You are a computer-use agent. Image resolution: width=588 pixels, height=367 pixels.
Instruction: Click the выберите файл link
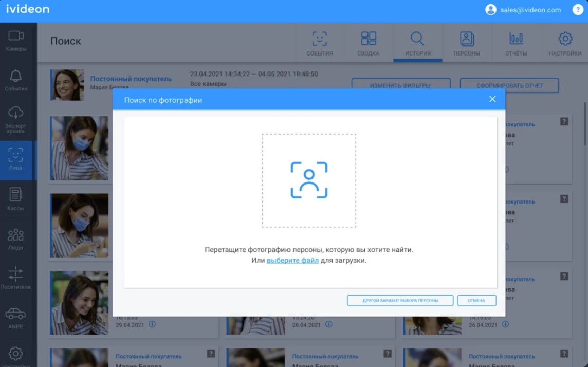pos(292,260)
